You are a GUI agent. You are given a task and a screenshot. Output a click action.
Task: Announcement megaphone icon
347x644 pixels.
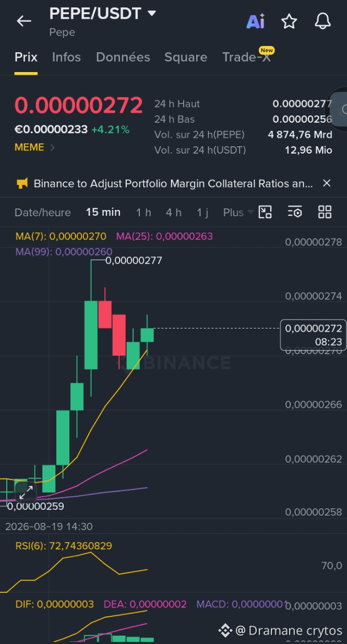(x=22, y=183)
